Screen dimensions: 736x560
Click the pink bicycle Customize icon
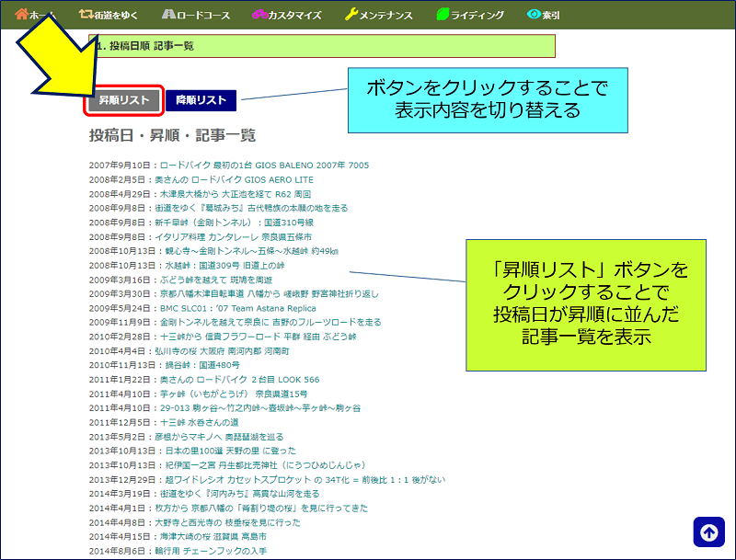coord(259,15)
